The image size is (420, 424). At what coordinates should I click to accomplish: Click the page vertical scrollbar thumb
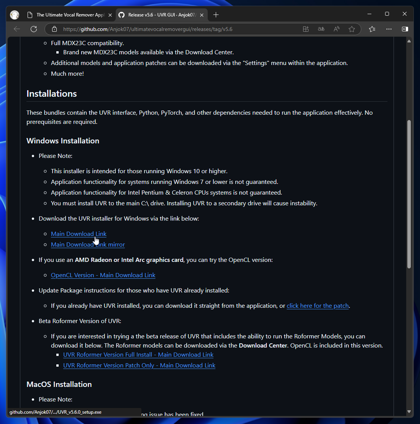click(x=409, y=194)
